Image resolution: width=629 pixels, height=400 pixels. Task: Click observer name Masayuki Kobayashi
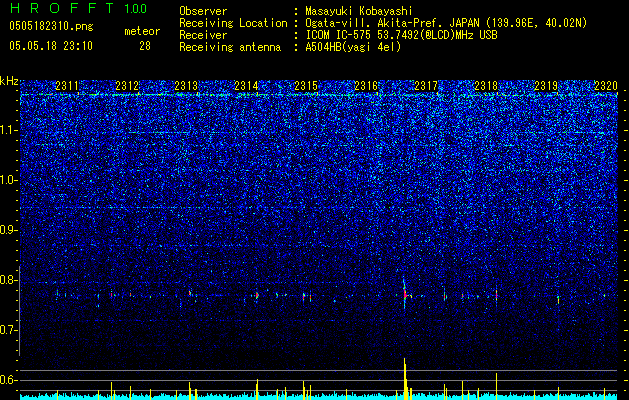coord(359,12)
